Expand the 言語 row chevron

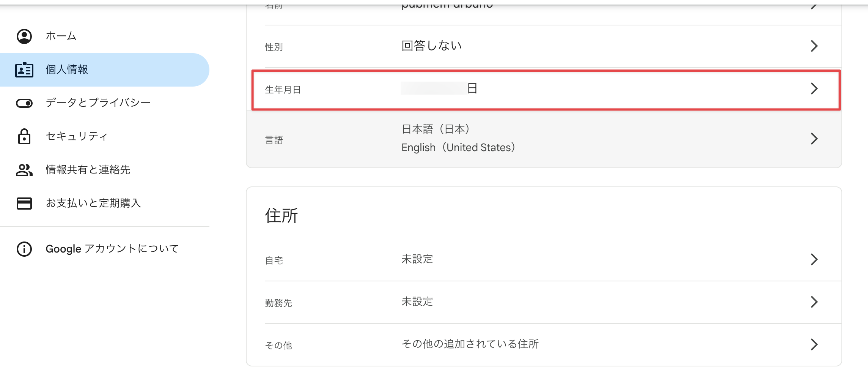coord(814,139)
